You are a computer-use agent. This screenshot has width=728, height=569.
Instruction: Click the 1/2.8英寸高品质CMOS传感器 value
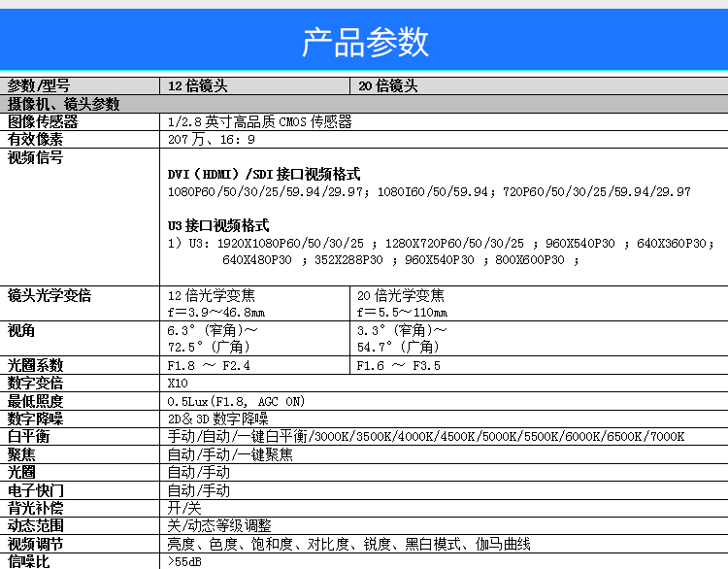click(259, 121)
